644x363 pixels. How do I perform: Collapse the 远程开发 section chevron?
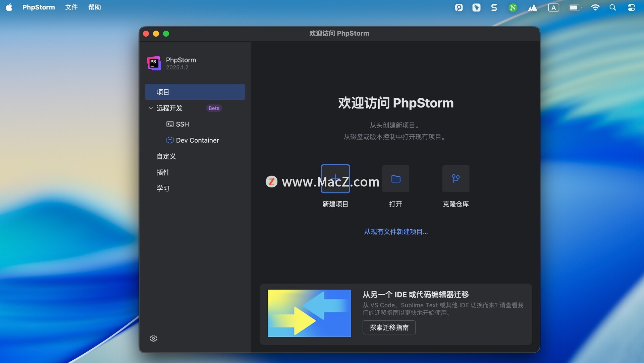point(151,108)
